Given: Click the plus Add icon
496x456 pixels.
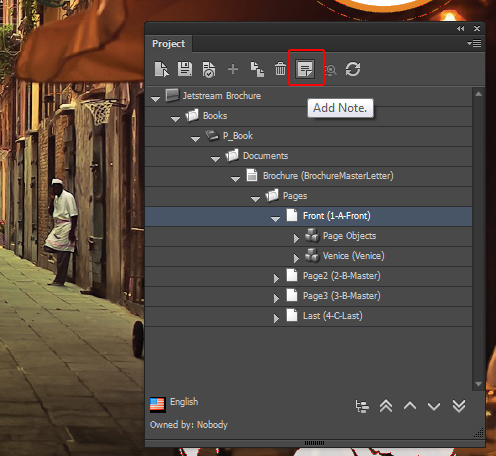Looking at the screenshot, I should 233,69.
